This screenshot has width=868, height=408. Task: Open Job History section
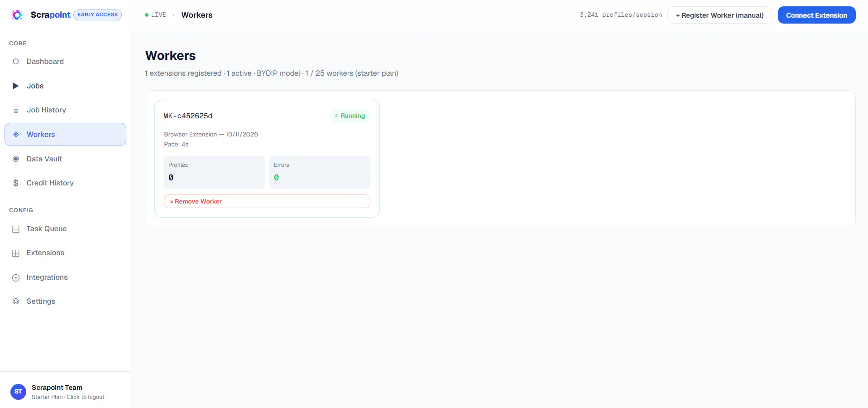tap(66, 110)
